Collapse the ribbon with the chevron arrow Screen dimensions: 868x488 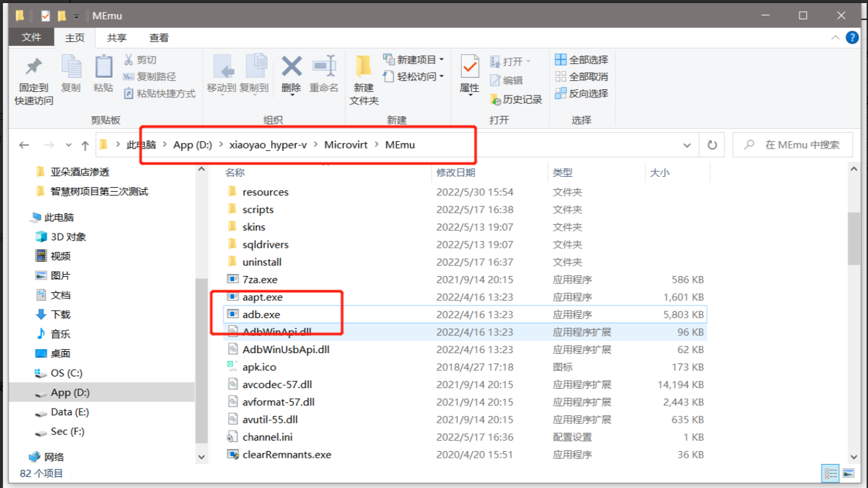point(835,38)
